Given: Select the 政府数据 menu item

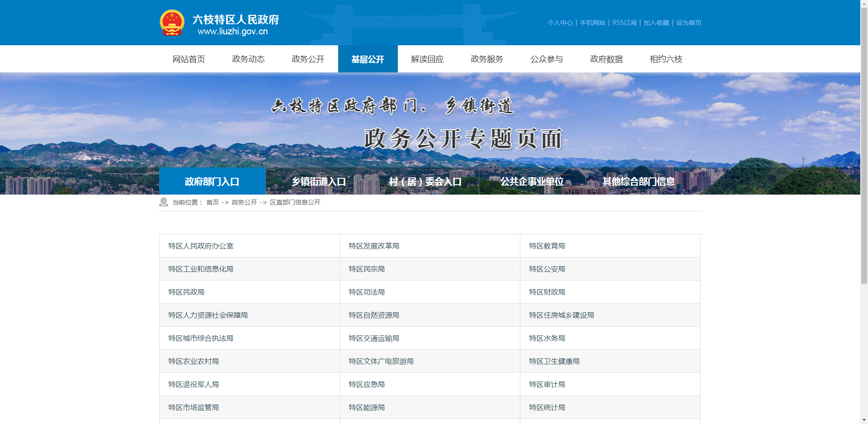Looking at the screenshot, I should pyautogui.click(x=606, y=59).
